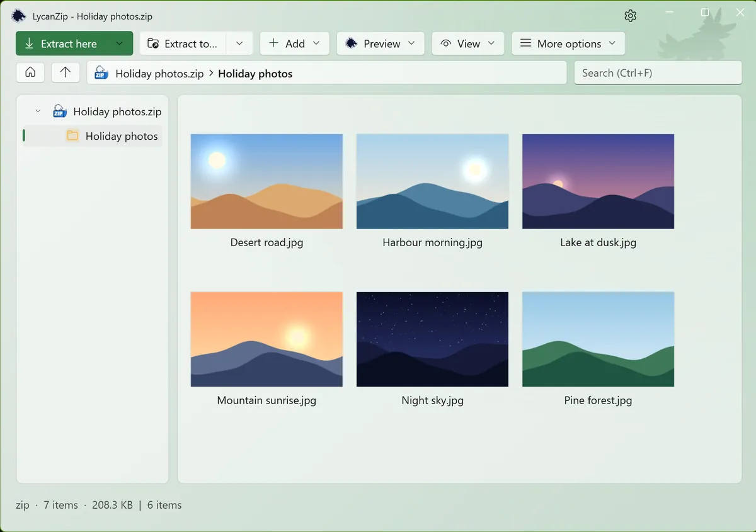Image resolution: width=756 pixels, height=532 pixels.
Task: Click the Mountain sunrise.jpg file name
Action: 266,400
